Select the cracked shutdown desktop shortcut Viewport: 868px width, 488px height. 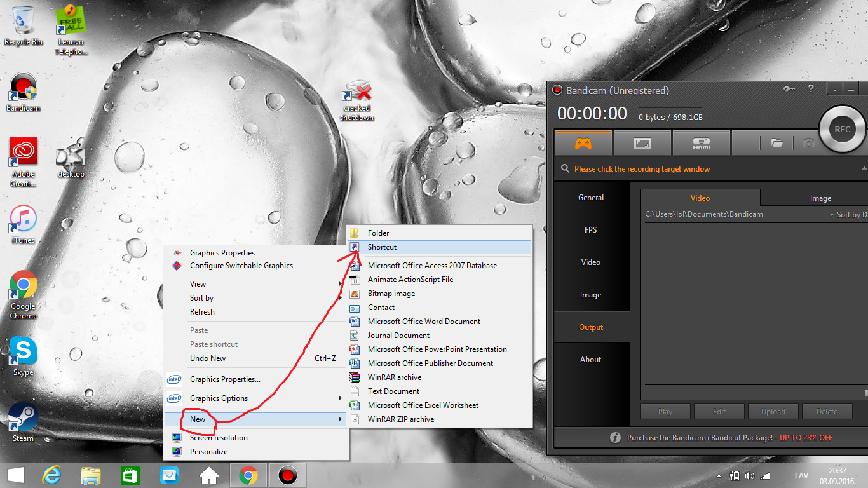coord(357,100)
